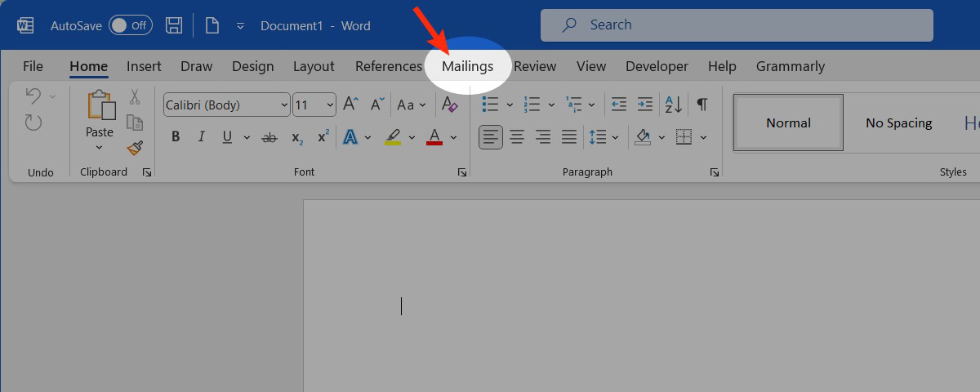Click the Redo icon

coord(33,122)
